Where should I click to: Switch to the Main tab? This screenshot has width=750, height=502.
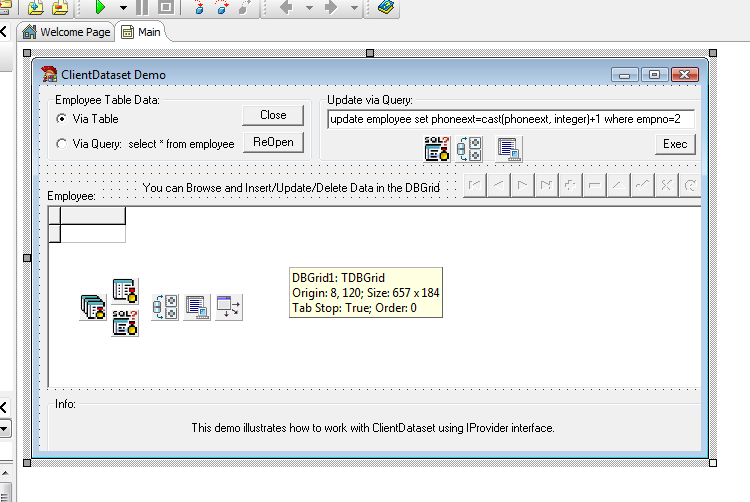[x=141, y=32]
